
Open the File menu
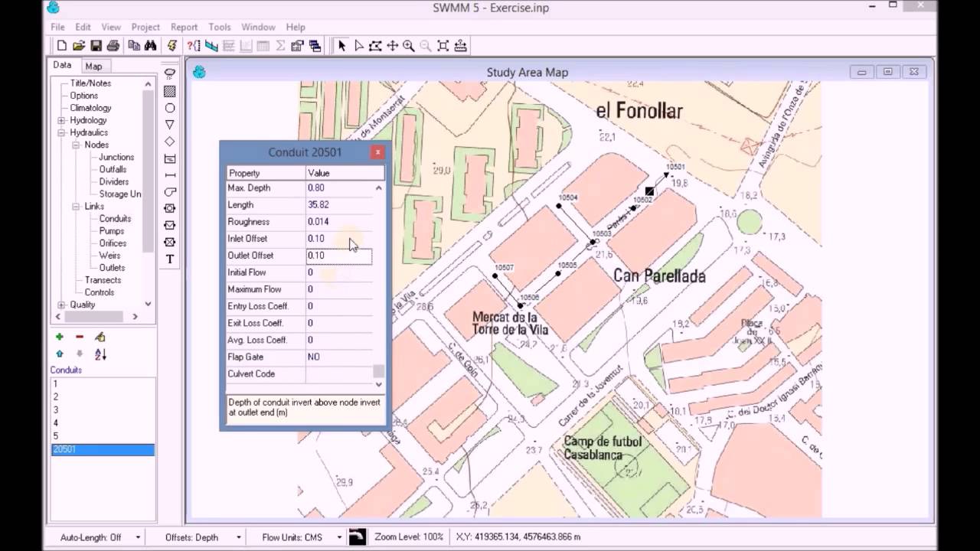57,27
